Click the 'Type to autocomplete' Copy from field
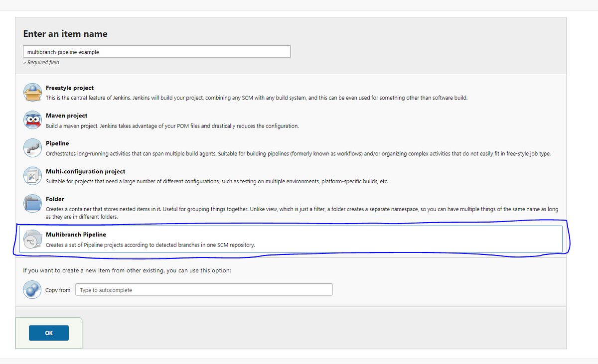 [204, 290]
